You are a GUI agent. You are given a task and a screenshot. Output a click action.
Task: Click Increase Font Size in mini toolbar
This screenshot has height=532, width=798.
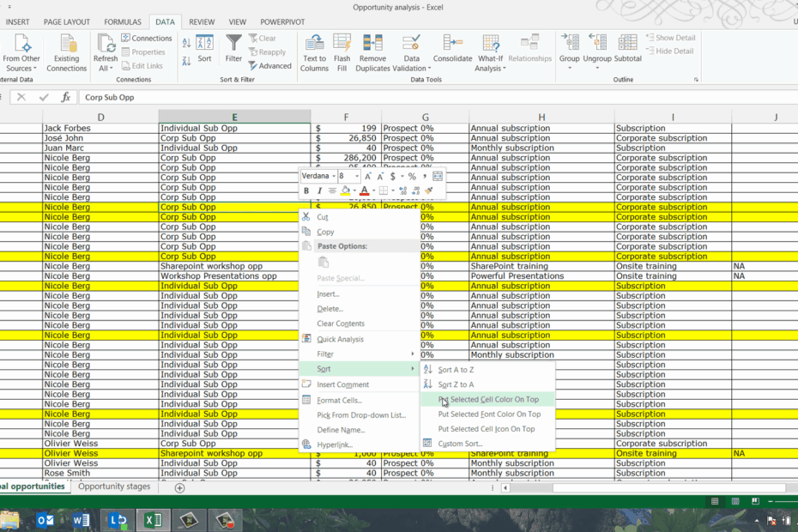click(x=368, y=177)
